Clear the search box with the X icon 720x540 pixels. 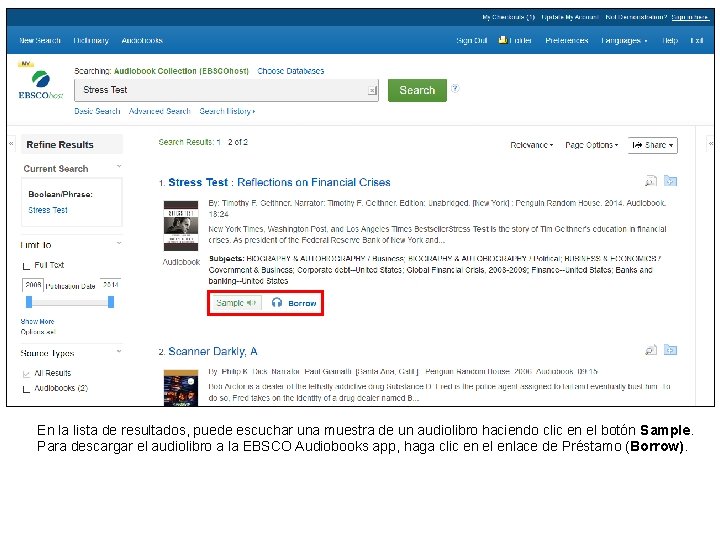click(372, 90)
